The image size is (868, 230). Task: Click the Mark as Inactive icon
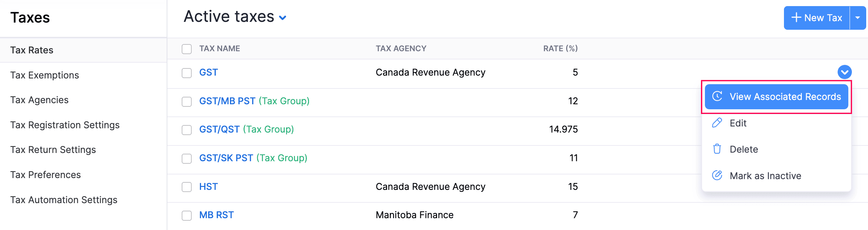[717, 175]
